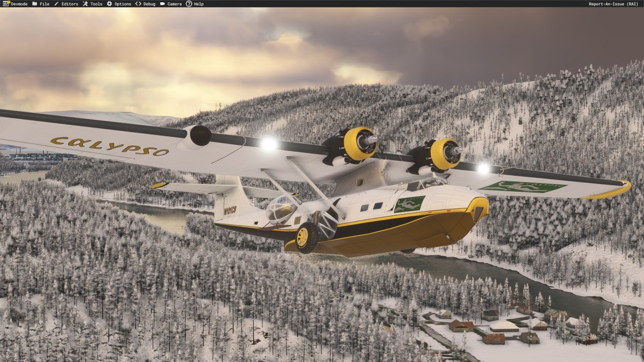Expand the Debug menu
Image resolution: width=644 pixels, height=362 pixels.
click(x=149, y=4)
